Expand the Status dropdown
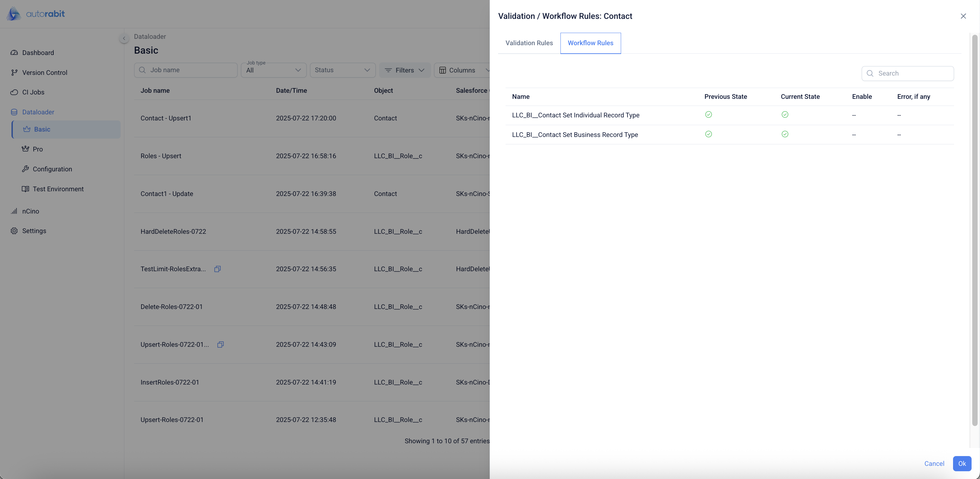 [x=342, y=70]
